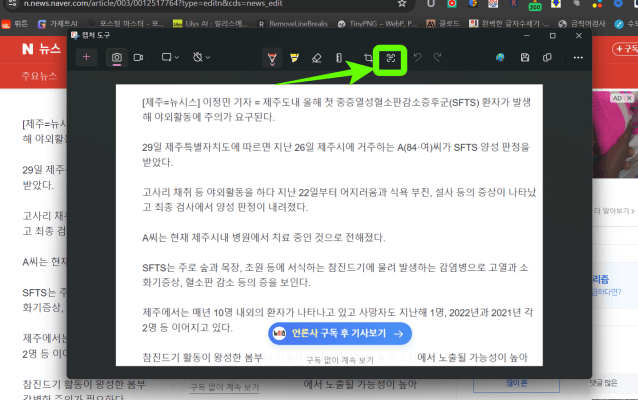Click the text actions icon
Viewport: 638px width, 400px height.
coord(391,58)
